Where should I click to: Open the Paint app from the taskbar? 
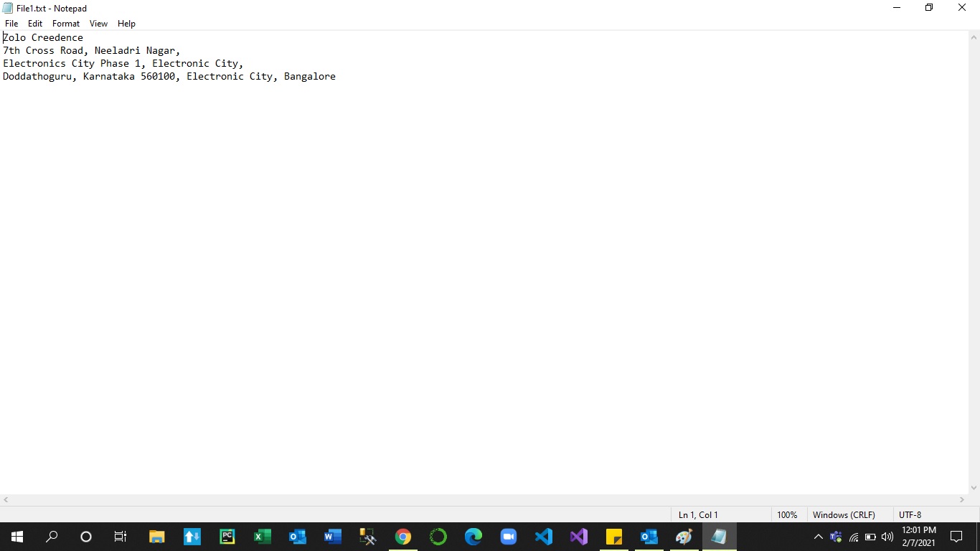[x=684, y=537]
